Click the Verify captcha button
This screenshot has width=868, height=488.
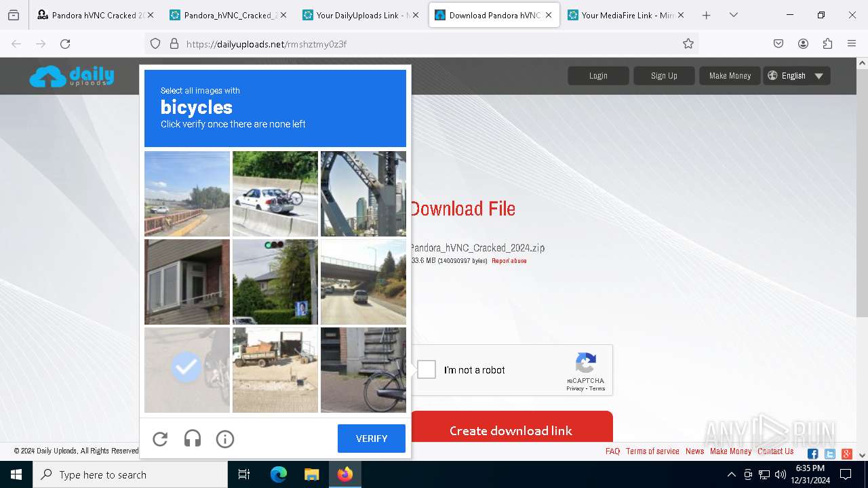pos(372,439)
